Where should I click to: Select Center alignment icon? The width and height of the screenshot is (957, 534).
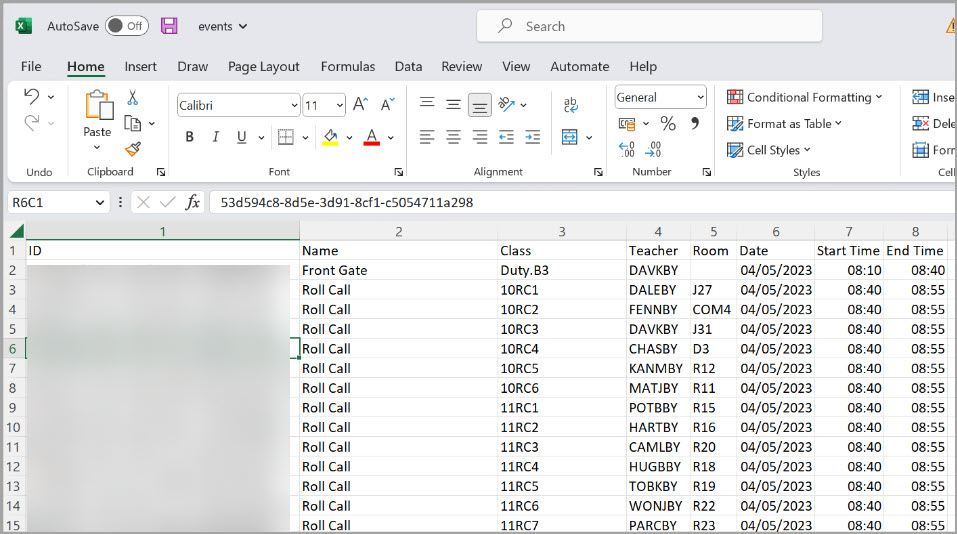(x=453, y=137)
